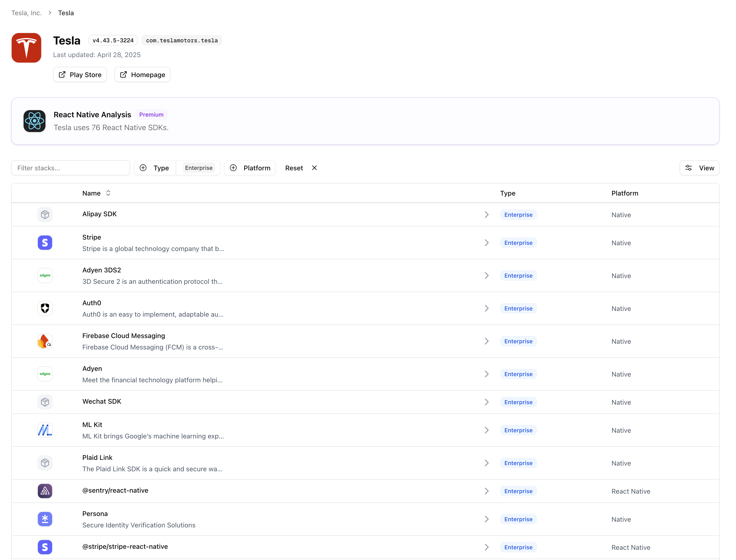This screenshot has width=736, height=560.
Task: Click the @stripe/stripe-react-native logo icon
Action: [x=45, y=547]
